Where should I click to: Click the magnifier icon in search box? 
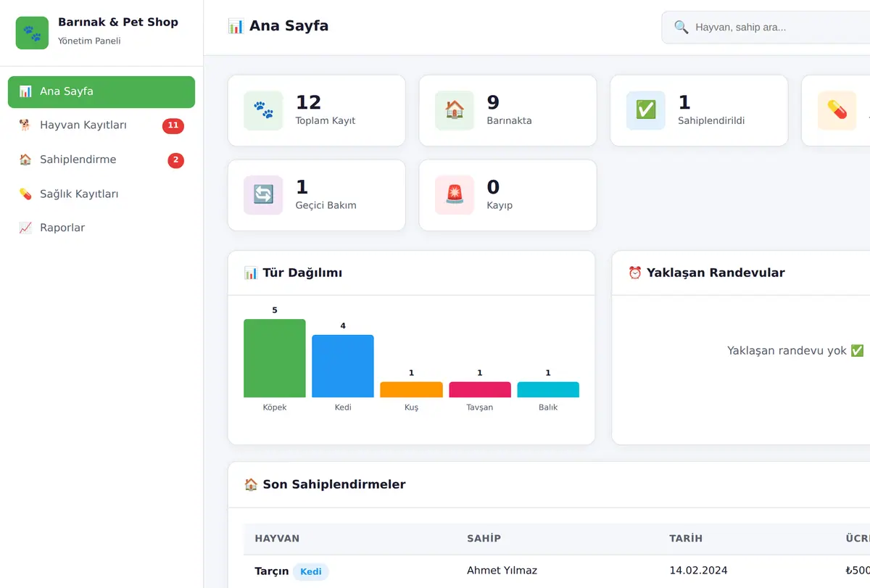click(x=681, y=28)
